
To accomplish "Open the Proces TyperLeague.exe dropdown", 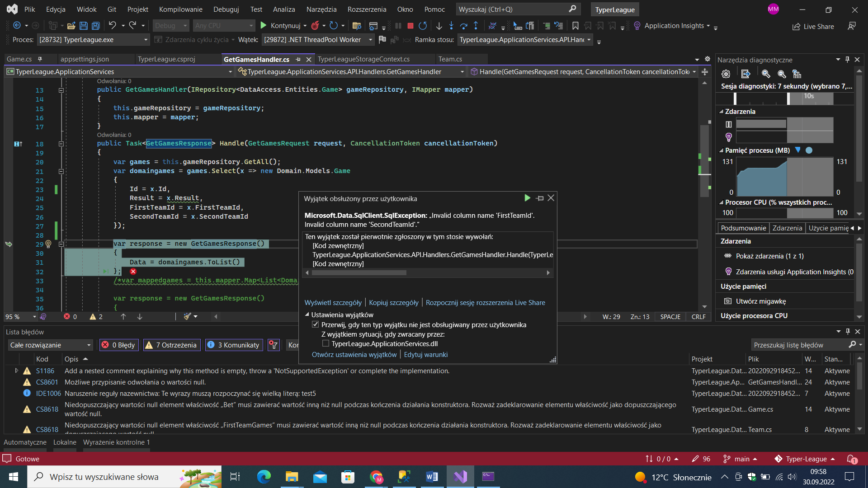I will 94,40.
